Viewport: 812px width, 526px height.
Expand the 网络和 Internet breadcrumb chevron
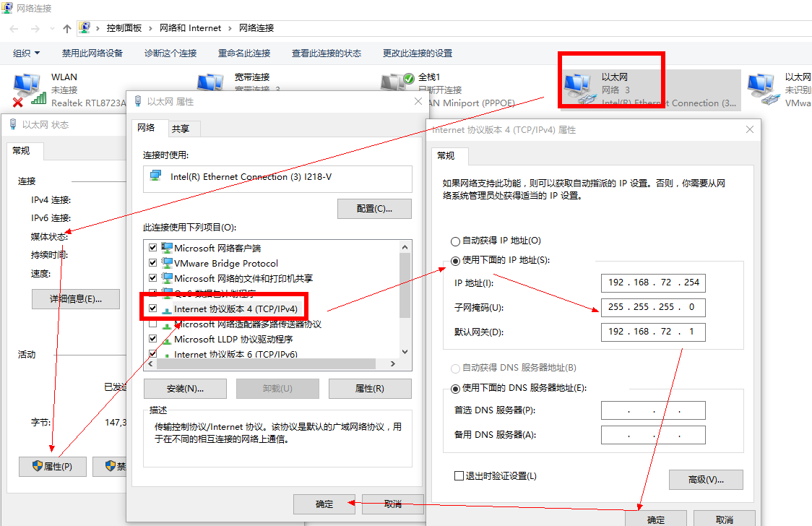pos(230,28)
